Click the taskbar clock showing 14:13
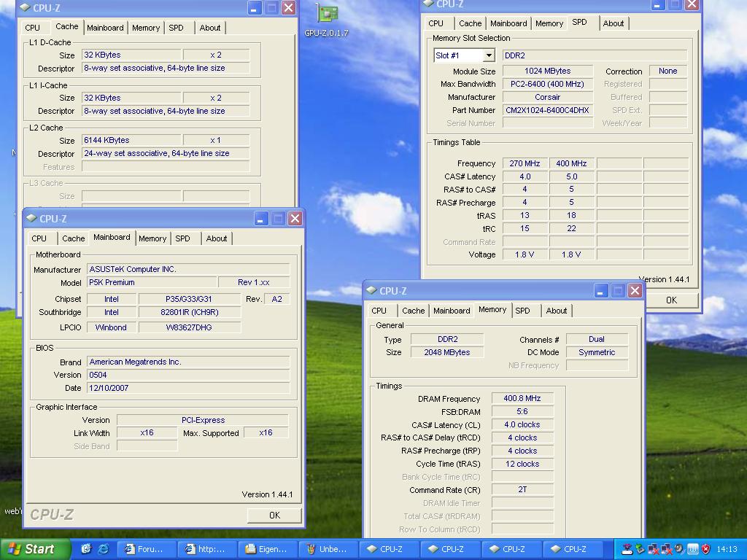This screenshot has width=747, height=560. (x=727, y=550)
